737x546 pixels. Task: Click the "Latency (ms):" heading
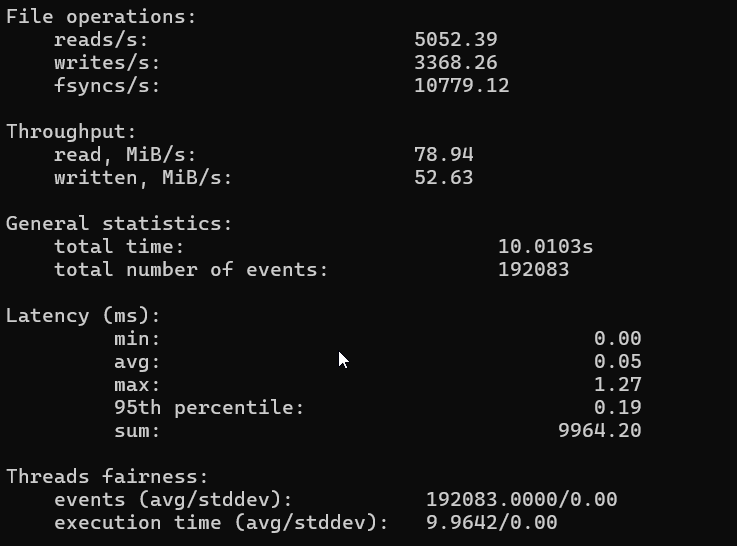click(x=83, y=316)
